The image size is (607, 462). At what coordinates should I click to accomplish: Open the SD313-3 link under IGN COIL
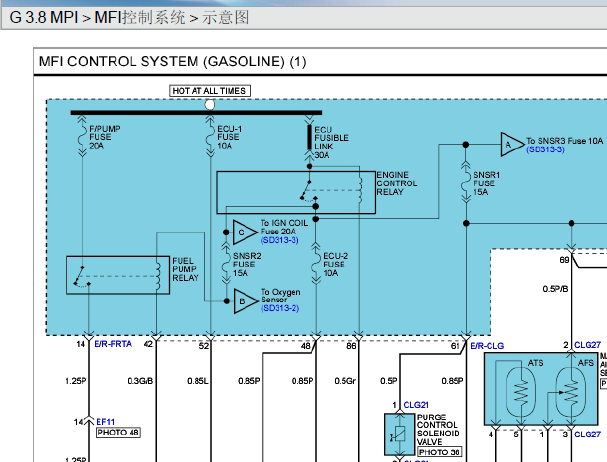pyautogui.click(x=279, y=240)
